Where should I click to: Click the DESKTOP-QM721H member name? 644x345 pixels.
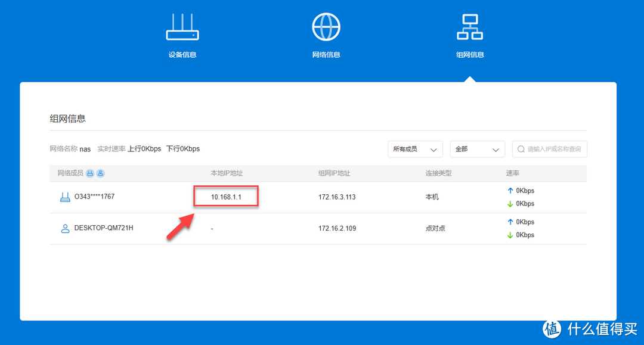[103, 228]
